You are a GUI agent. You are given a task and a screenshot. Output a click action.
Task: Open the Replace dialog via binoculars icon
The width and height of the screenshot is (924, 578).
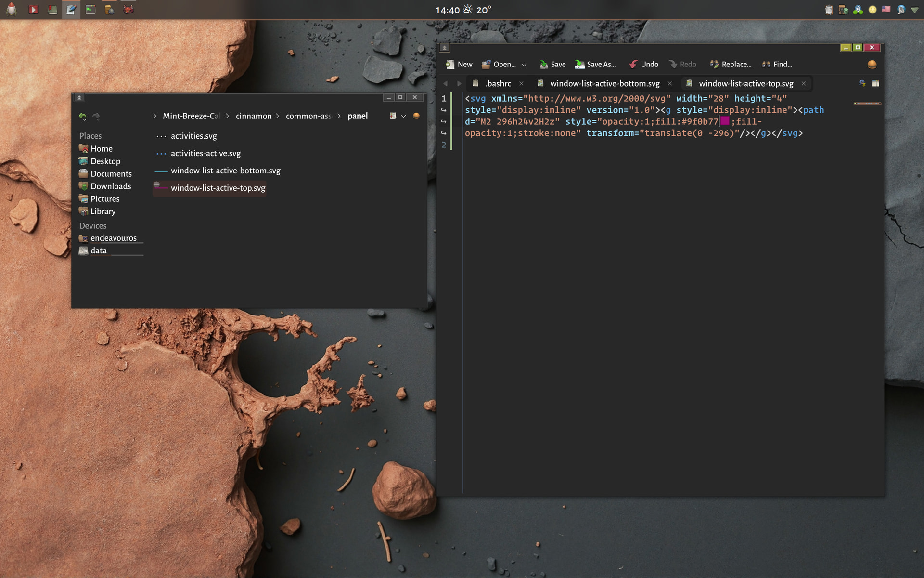tap(714, 64)
